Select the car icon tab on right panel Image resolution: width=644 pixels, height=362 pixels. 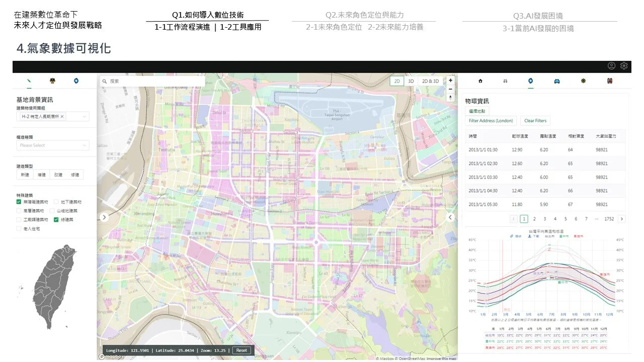[556, 80]
